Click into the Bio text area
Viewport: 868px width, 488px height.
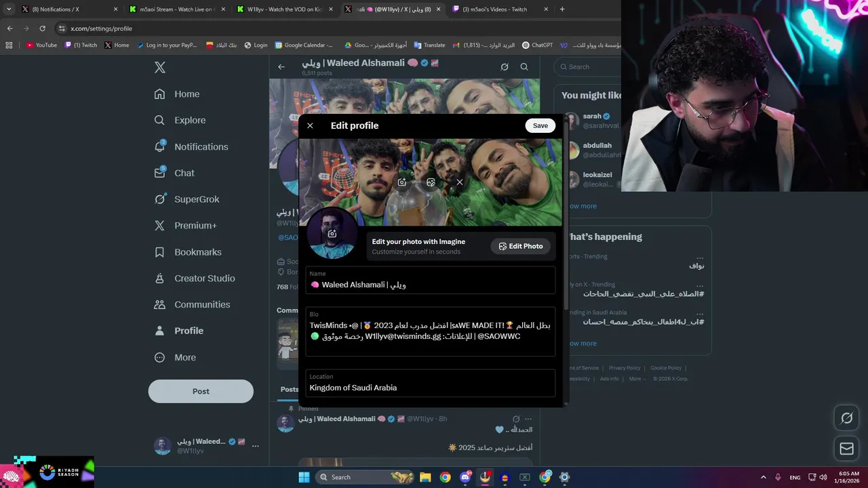pos(431,331)
